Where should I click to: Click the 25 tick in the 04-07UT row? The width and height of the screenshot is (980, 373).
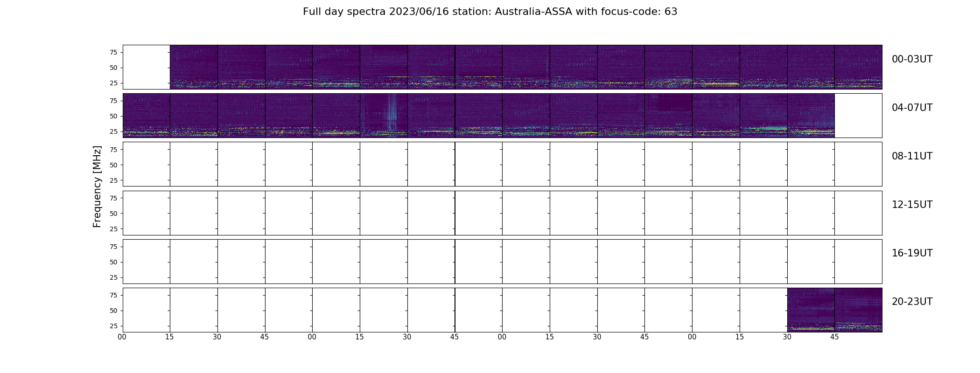113,131
